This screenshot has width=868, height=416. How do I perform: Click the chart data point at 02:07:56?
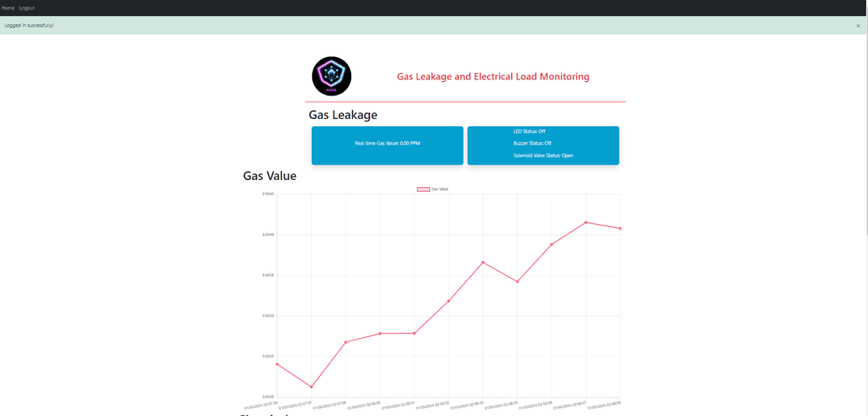276,364
